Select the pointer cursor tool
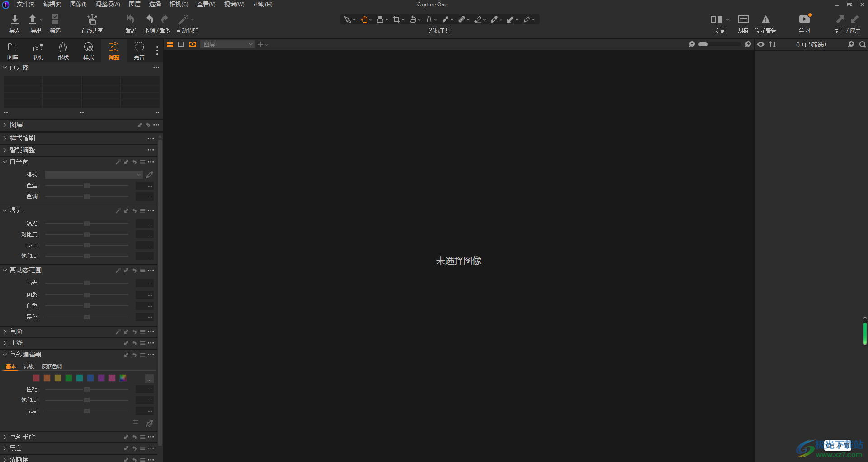Image resolution: width=868 pixels, height=462 pixels. tap(347, 19)
